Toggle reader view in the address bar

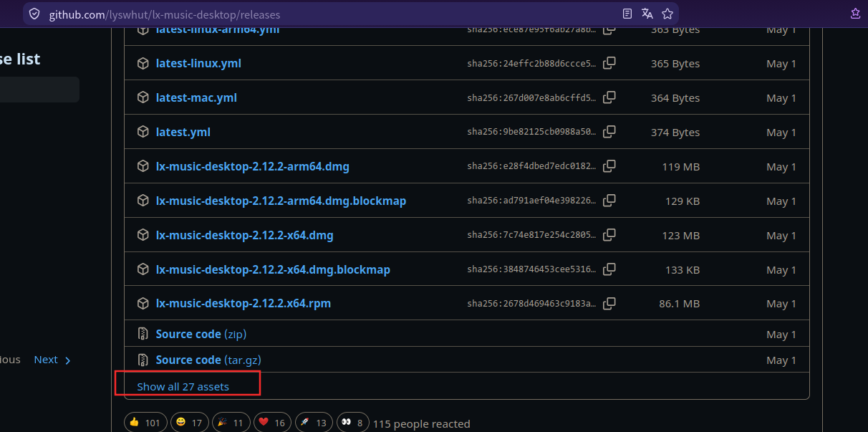[x=627, y=14]
